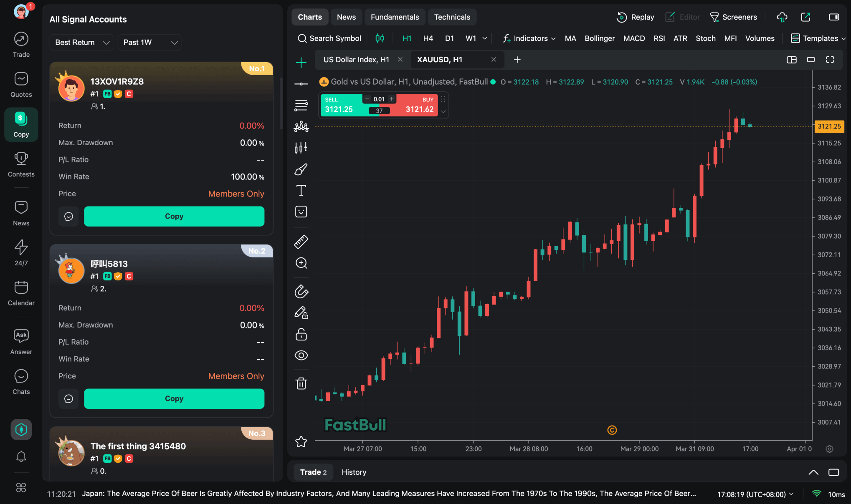This screenshot has height=504, width=851.
Task: Switch to the Fundamentals tab
Action: [x=395, y=17]
